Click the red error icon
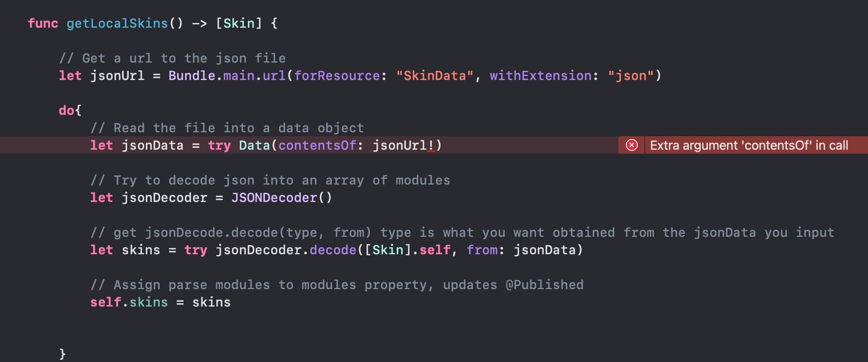The image size is (868, 362). [x=632, y=145]
